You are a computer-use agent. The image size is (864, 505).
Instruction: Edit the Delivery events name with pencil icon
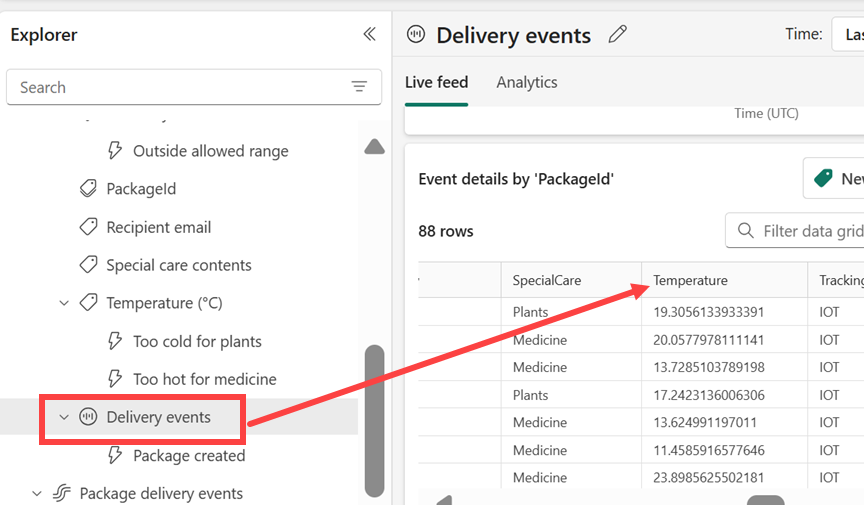(618, 34)
